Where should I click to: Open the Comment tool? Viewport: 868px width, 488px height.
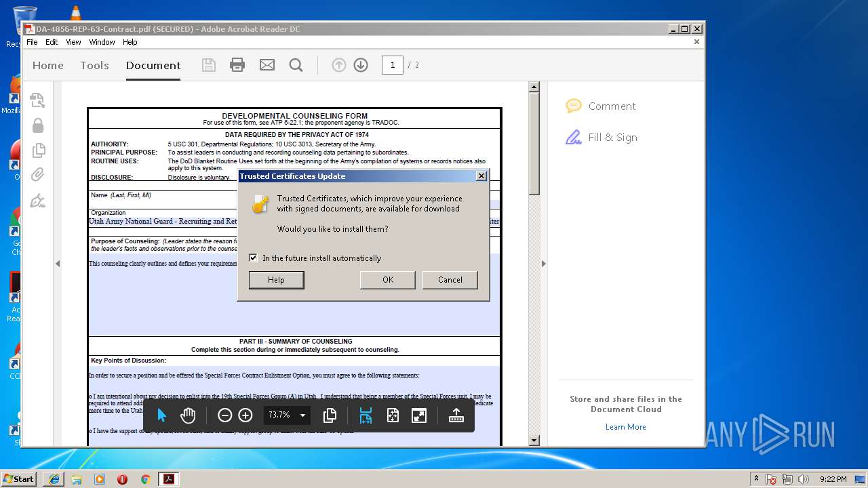point(601,106)
